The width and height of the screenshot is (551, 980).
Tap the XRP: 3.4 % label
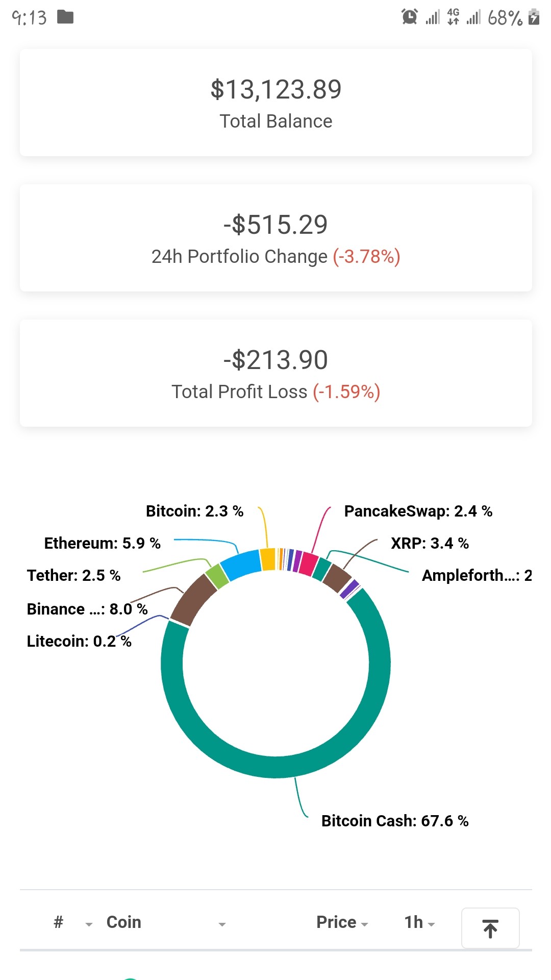click(x=430, y=543)
